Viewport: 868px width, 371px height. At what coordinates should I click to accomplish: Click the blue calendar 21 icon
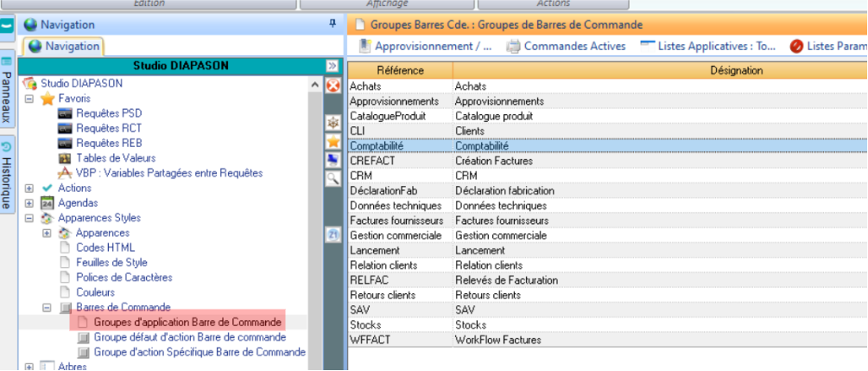[x=333, y=234]
